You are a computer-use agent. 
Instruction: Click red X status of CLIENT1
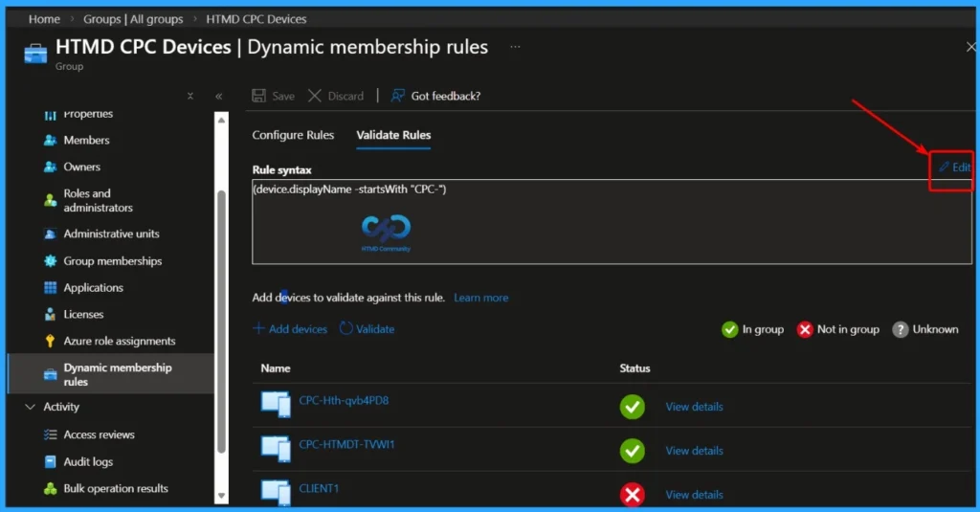coord(633,495)
